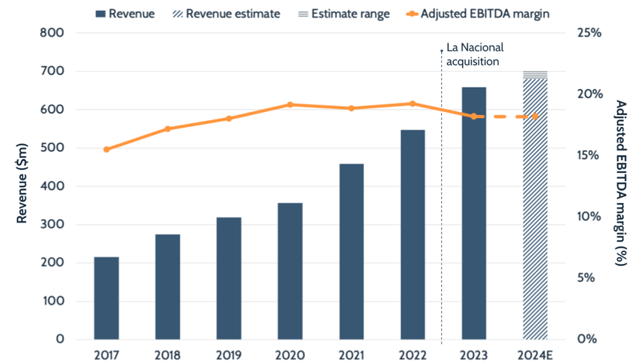This screenshot has height=364, width=643.
Task: Select the 2020 revenue bar
Action: coord(290,271)
